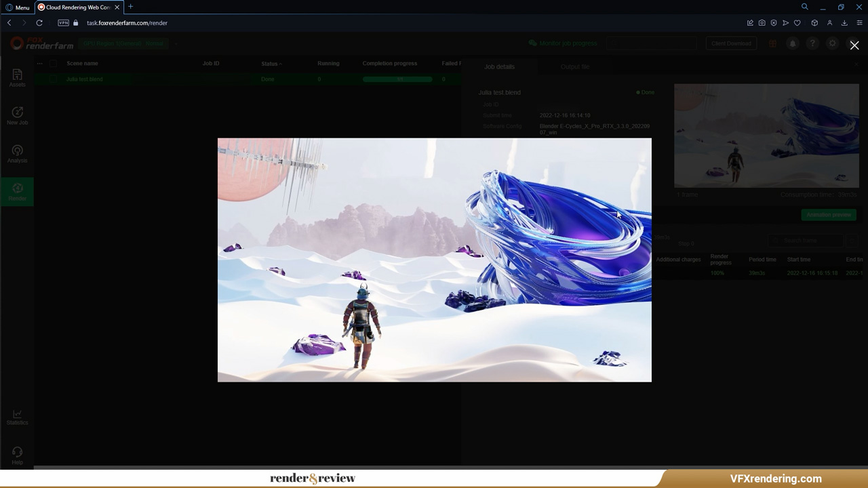The image size is (868, 488).
Task: Check the checkbox for Julia test.blend row
Action: coord(53,79)
